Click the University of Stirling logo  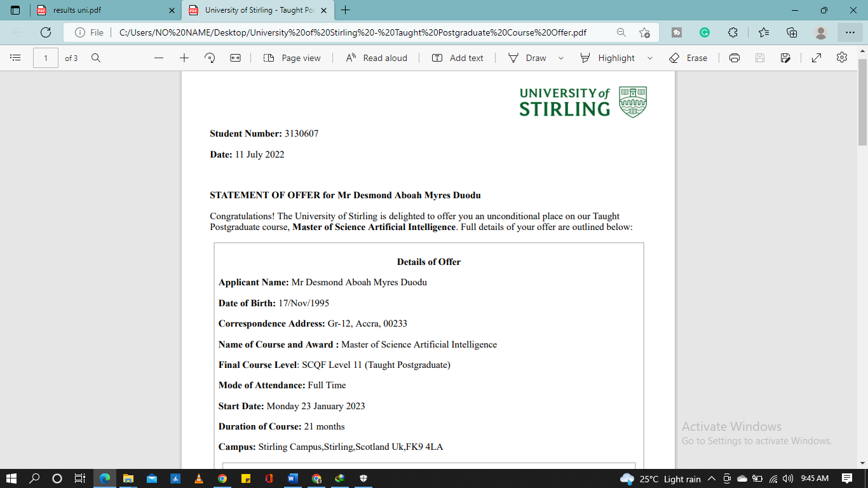583,102
